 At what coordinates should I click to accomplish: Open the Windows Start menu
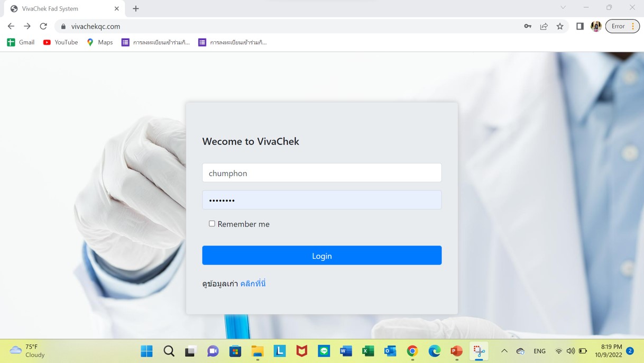click(x=147, y=351)
